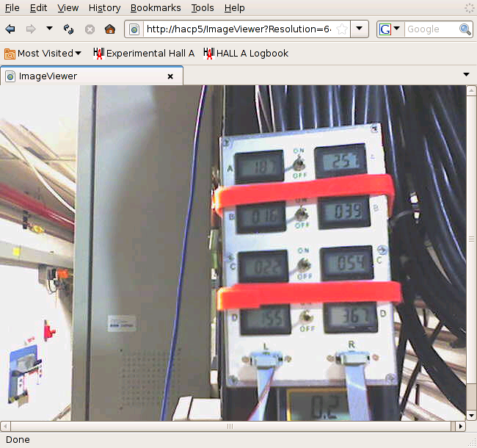This screenshot has width=477, height=448.
Task: Open the Tools menu
Action: click(x=203, y=7)
